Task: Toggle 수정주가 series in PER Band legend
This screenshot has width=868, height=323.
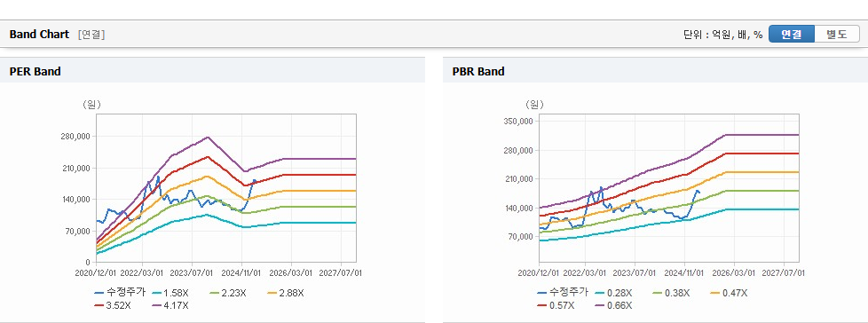Action: 120,293
